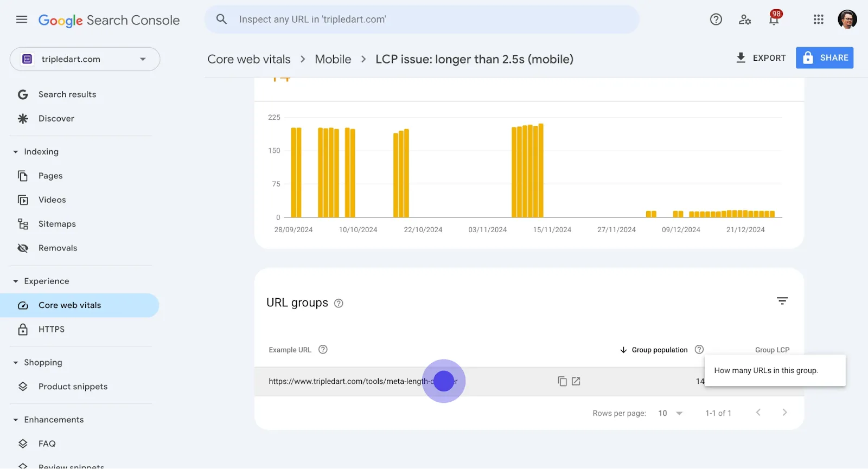Viewport: 868px width, 469px height.
Task: Open the account profile avatar
Action: point(847,20)
